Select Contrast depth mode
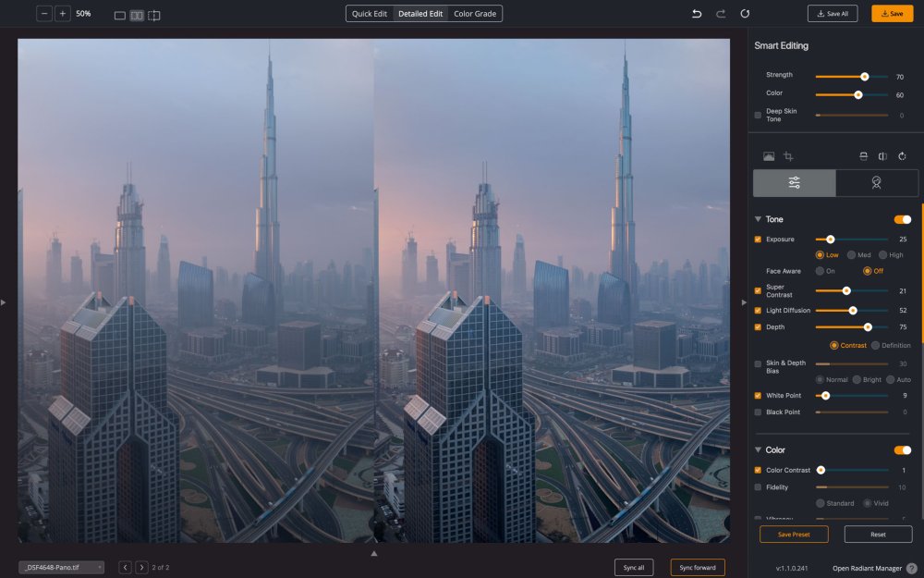 click(833, 345)
